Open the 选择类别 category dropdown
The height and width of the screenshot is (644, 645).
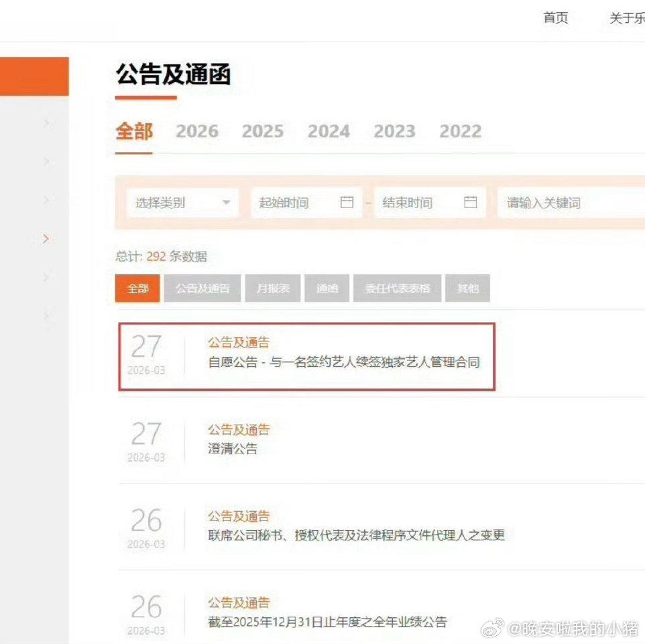click(x=181, y=203)
